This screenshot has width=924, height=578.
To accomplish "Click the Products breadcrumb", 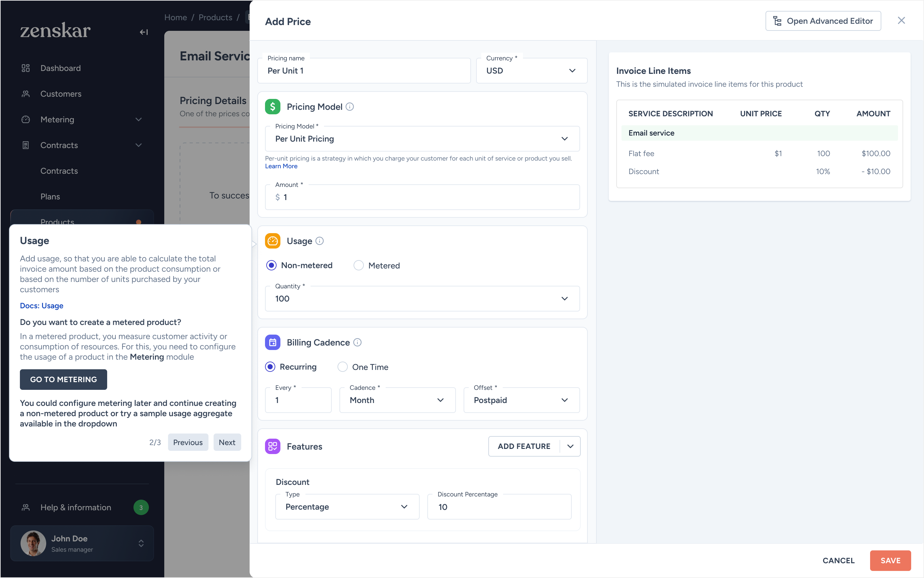I will 215,17.
